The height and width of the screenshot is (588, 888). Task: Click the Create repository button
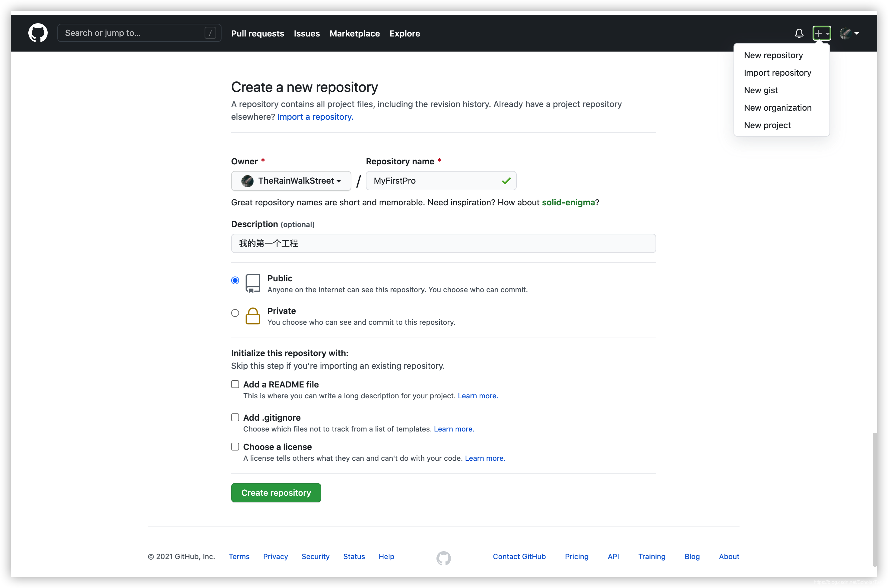tap(276, 492)
